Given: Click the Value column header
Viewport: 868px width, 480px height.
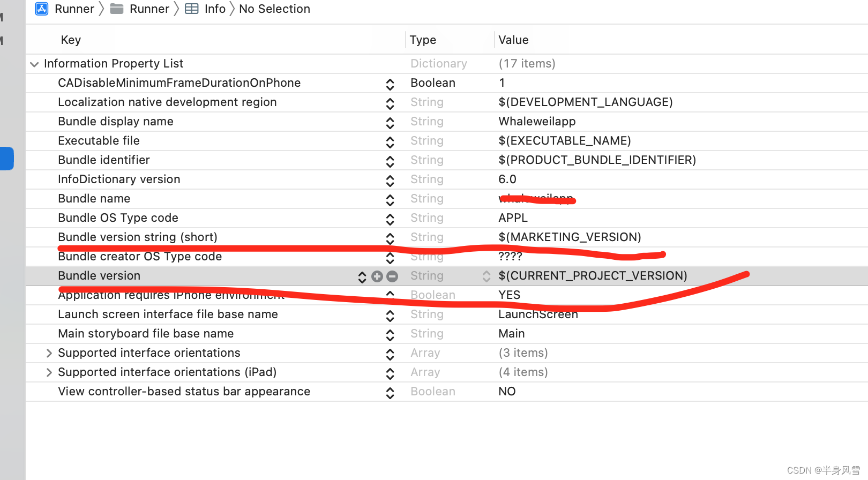Looking at the screenshot, I should [x=513, y=40].
